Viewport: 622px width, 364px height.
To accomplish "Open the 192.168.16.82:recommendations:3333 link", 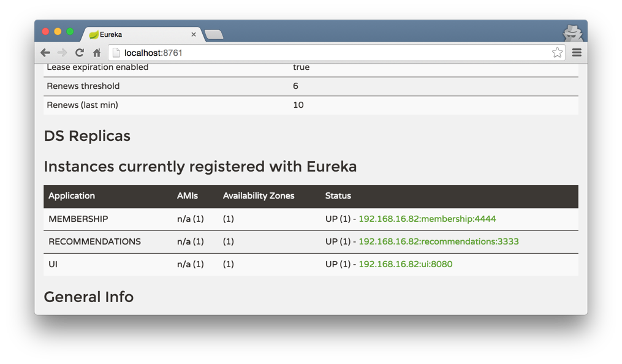I will 439,241.
